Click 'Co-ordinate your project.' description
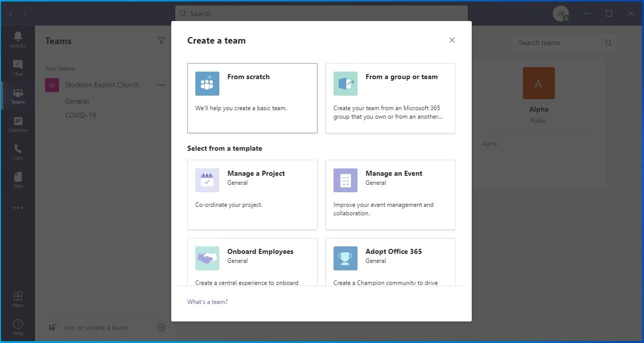The height and width of the screenshot is (343, 644). click(x=229, y=205)
